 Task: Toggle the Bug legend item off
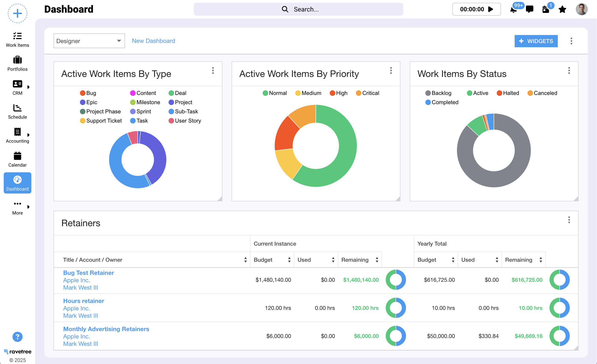tap(88, 93)
